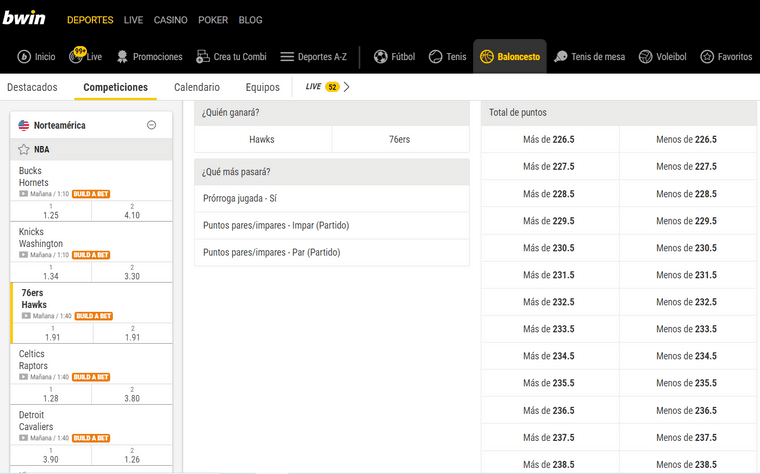760x474 pixels.
Task: Pick Washington odds 3.30
Action: 132,272
